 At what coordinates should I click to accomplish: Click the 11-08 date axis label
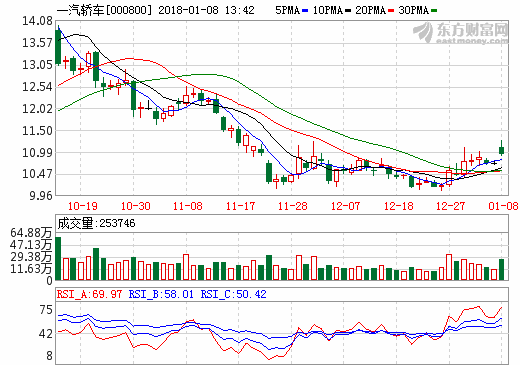(x=188, y=206)
